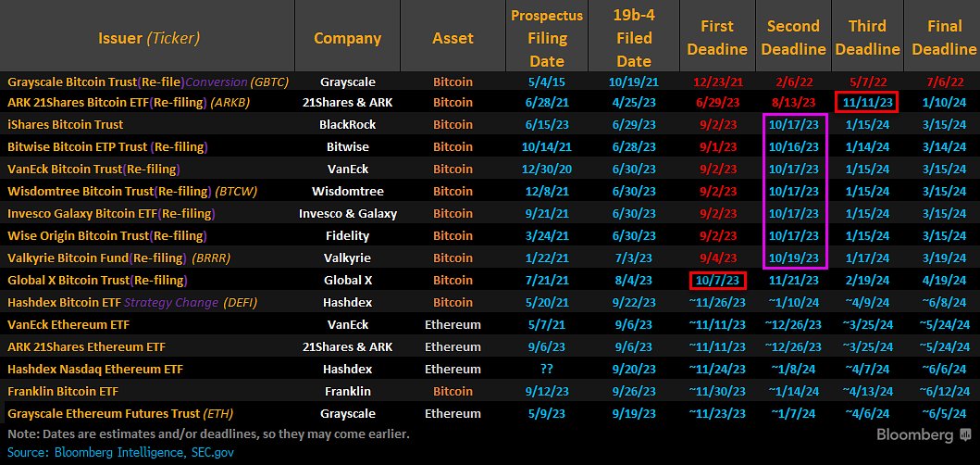Select the Prospectus Filing Date header
Viewport: 980px width, 465px height.
click(547, 37)
